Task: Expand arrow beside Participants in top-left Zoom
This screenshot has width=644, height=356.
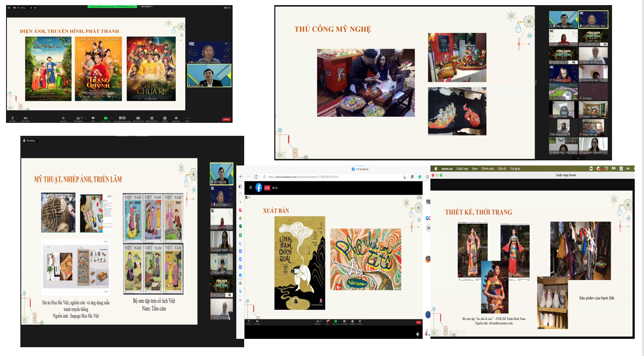Action: pyautogui.click(x=86, y=118)
